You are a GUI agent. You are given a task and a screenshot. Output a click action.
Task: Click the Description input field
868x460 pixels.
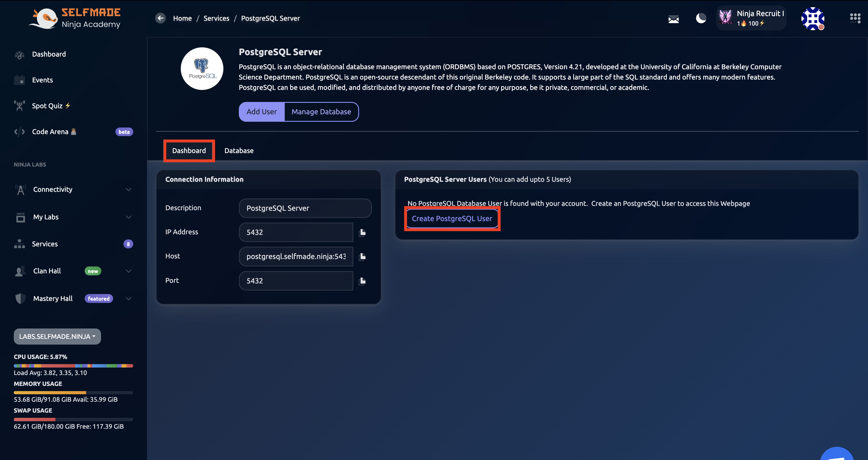pos(305,208)
